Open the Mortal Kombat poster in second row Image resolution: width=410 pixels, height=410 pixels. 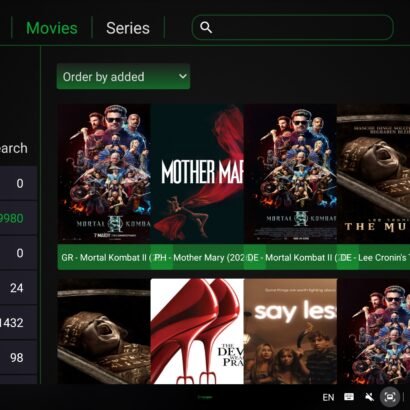(373, 331)
